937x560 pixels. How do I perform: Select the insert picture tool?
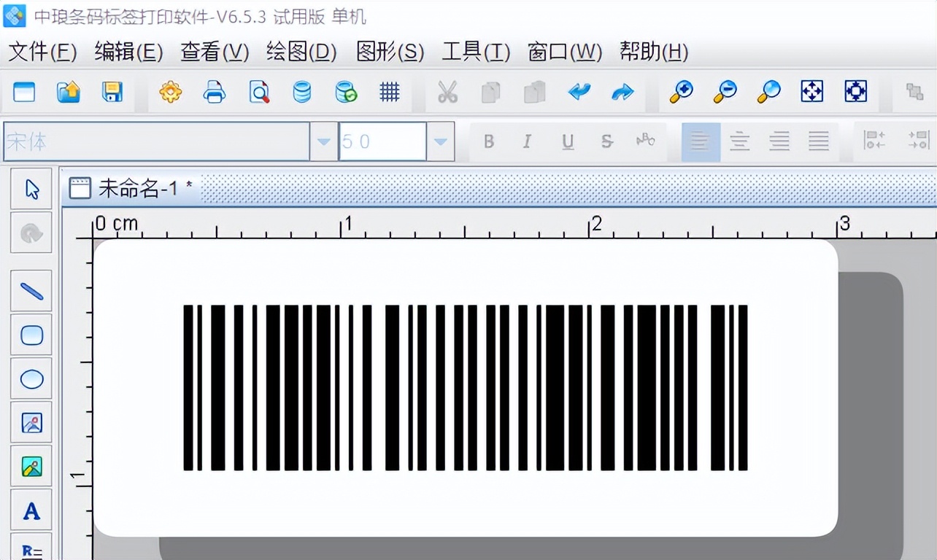click(31, 423)
